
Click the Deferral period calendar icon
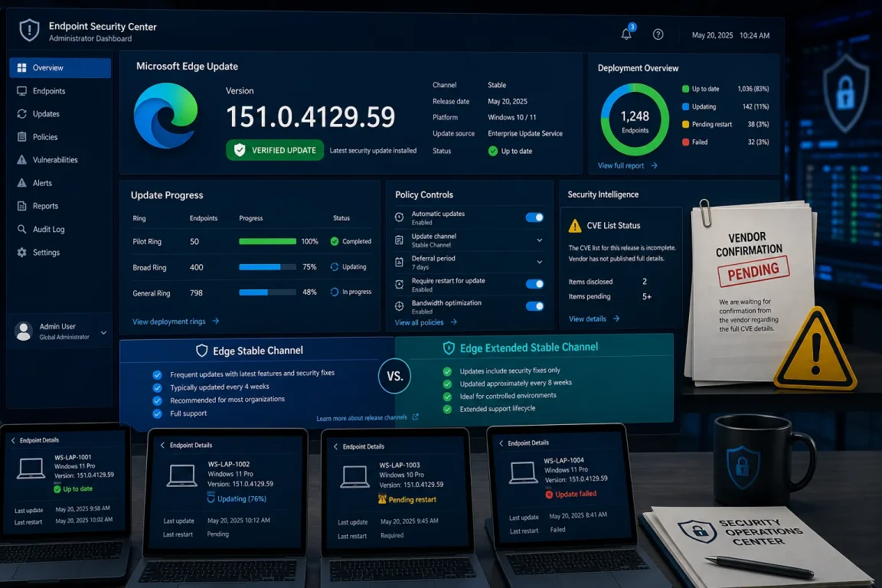(400, 262)
